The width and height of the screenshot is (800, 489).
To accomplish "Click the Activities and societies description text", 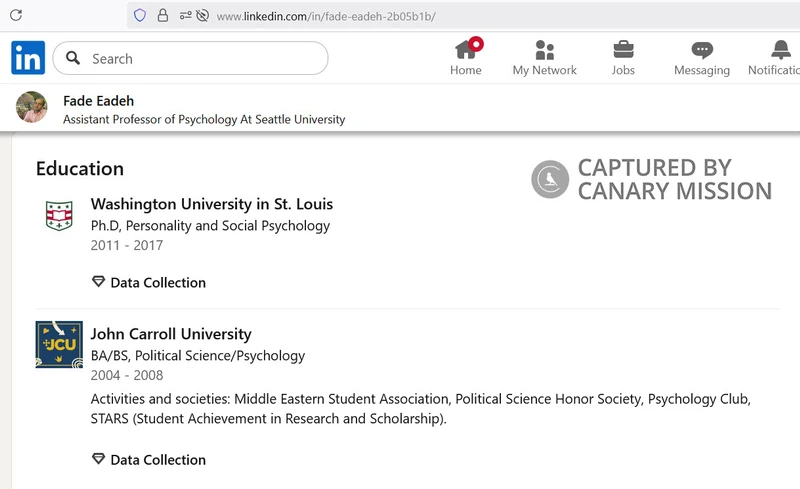I will [x=421, y=408].
